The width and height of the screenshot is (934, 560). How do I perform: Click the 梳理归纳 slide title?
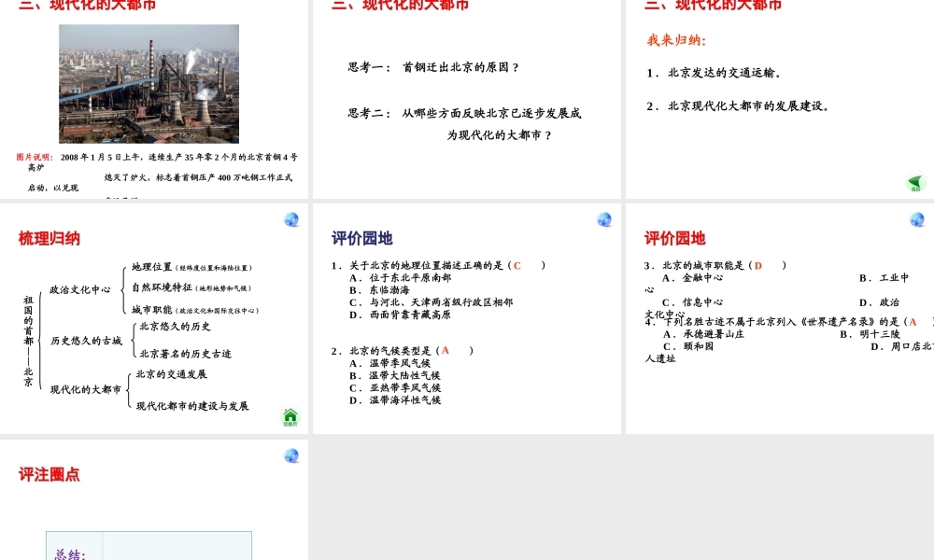click(x=50, y=239)
